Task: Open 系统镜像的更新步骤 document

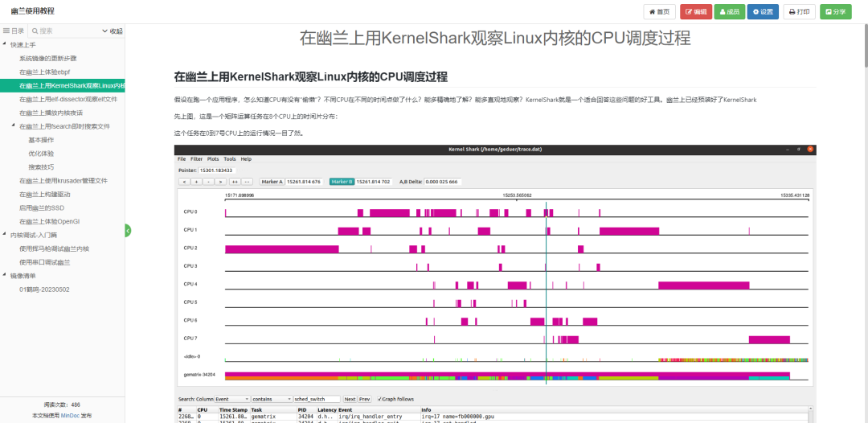Action: click(x=47, y=58)
